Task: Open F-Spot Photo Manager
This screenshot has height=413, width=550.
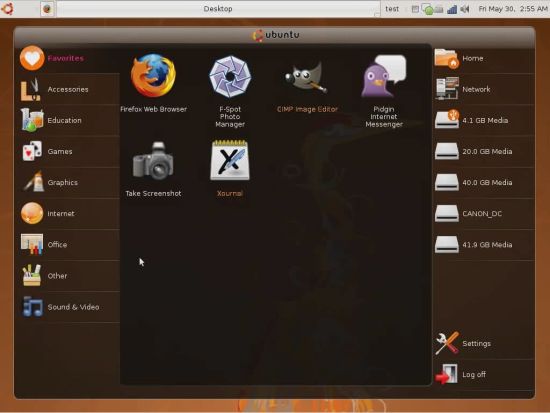Action: click(230, 76)
